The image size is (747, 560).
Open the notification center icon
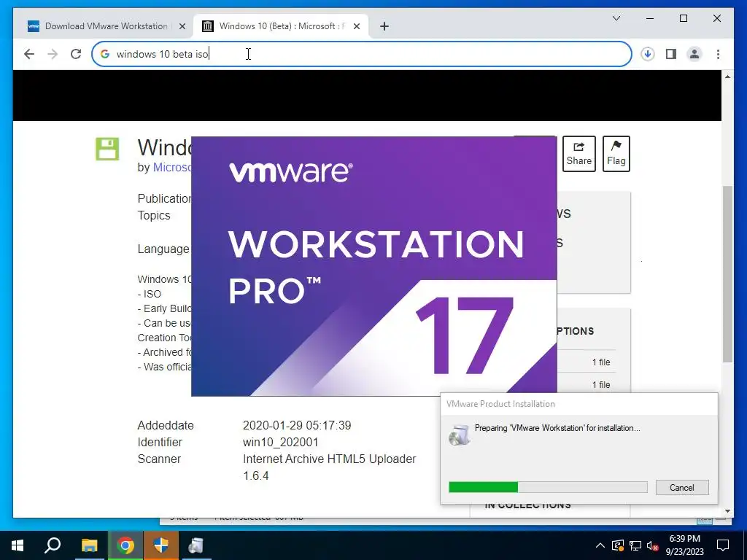point(723,545)
